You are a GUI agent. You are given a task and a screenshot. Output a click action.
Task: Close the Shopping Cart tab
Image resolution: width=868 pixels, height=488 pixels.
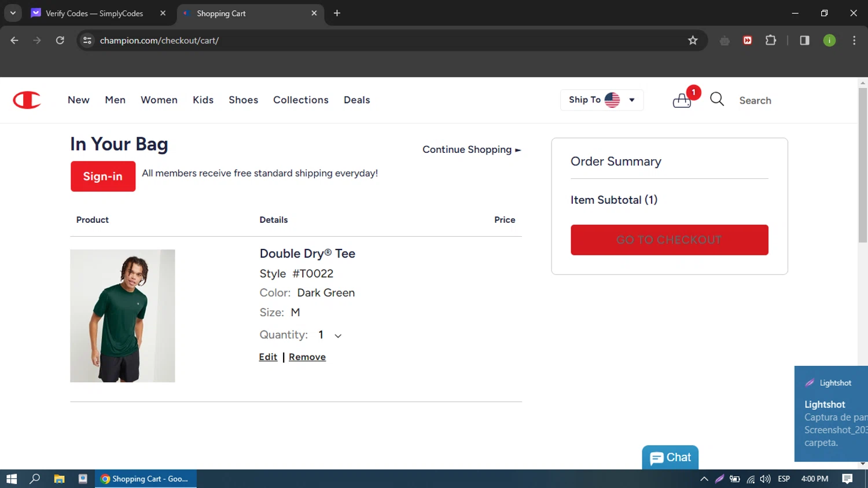tap(314, 13)
